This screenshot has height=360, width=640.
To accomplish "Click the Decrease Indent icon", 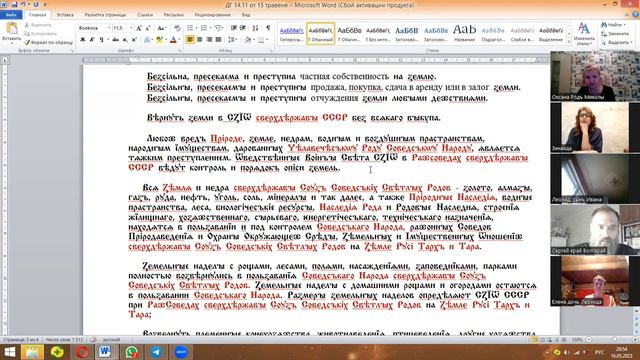I will (233, 28).
